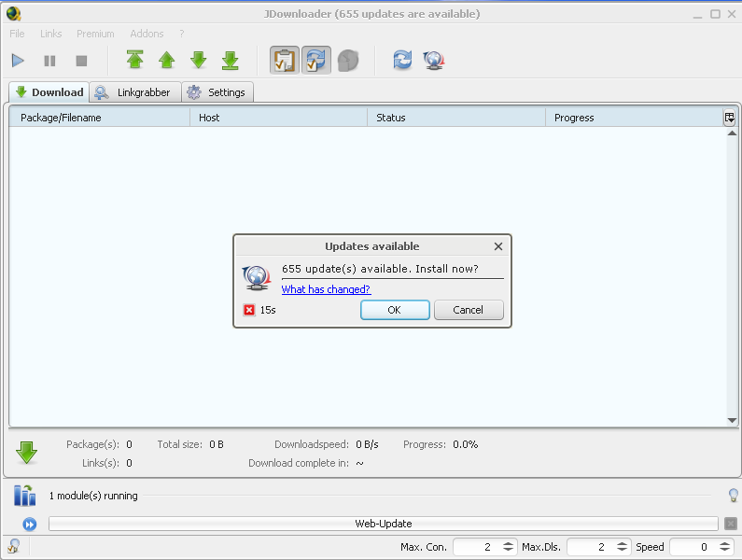Viewport: 742px width, 560px height.
Task: Switch to the Download tab
Action: [x=49, y=91]
